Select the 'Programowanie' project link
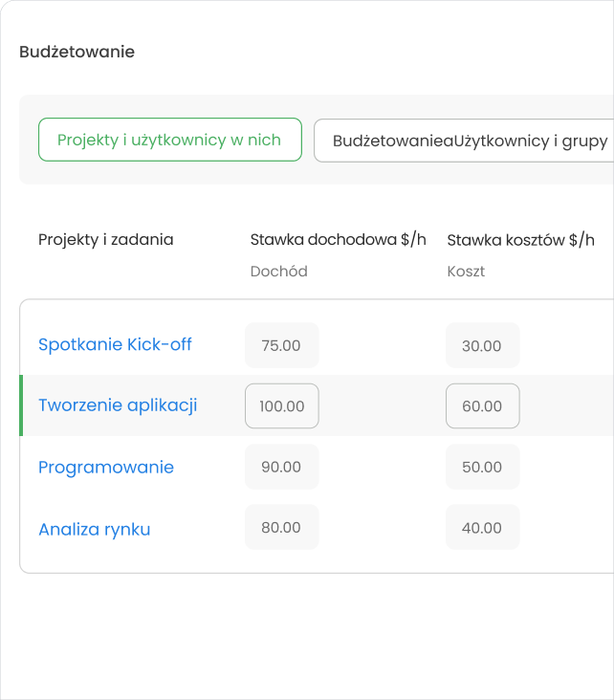 (106, 468)
